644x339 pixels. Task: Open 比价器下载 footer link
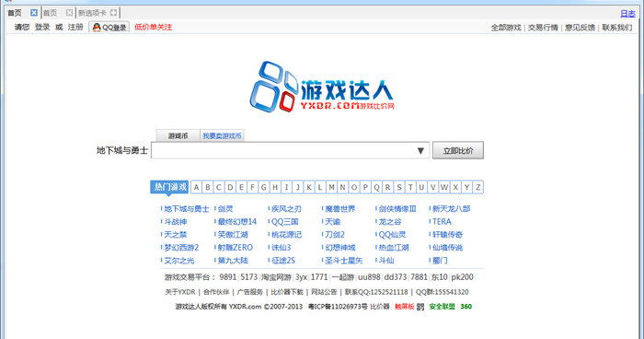pyautogui.click(x=287, y=292)
